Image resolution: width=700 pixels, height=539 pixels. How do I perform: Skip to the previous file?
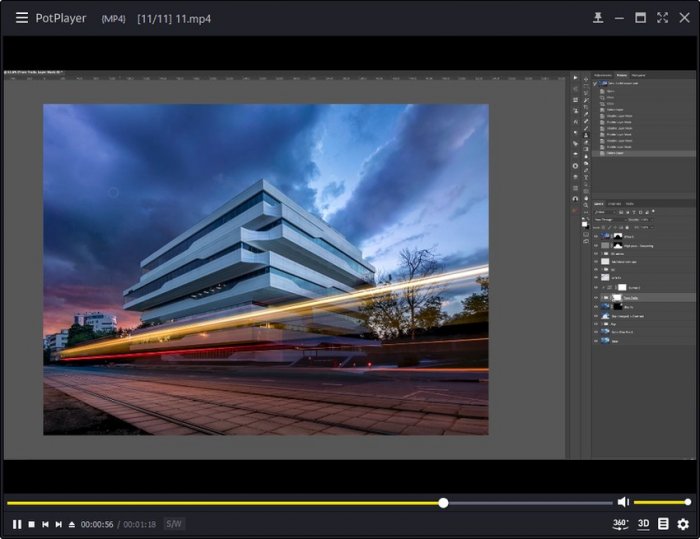tap(45, 524)
